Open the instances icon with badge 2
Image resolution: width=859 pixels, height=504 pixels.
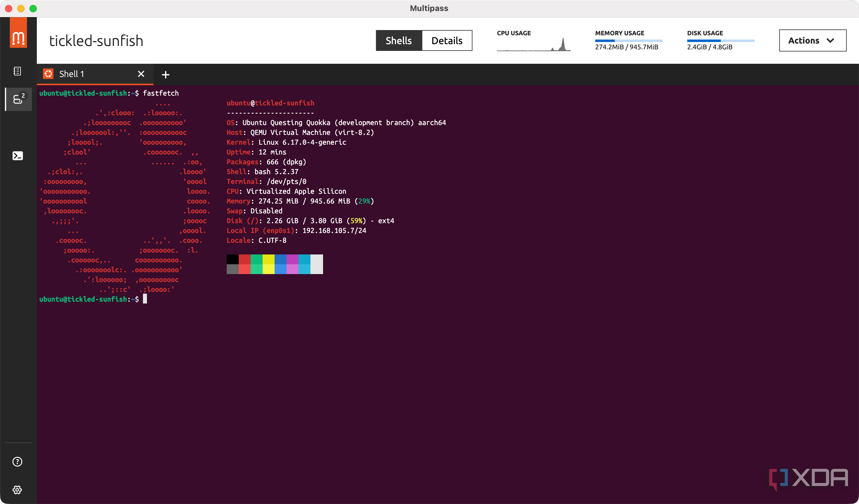point(18,99)
